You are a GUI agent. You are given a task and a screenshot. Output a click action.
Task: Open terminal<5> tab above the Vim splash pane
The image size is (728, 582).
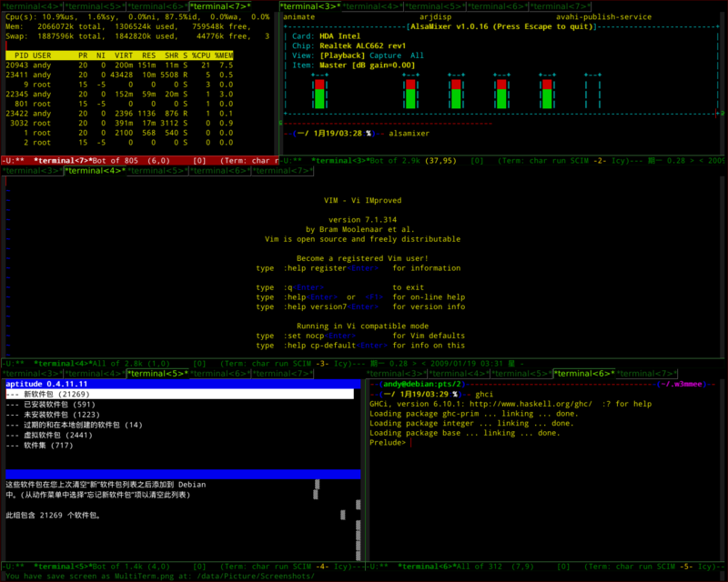[x=157, y=171]
